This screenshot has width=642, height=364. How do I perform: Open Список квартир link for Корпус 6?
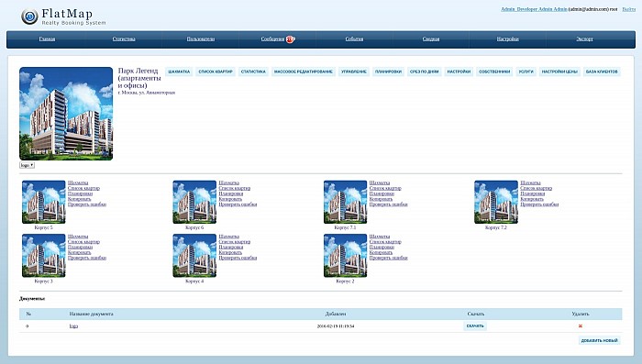pyautogui.click(x=234, y=188)
